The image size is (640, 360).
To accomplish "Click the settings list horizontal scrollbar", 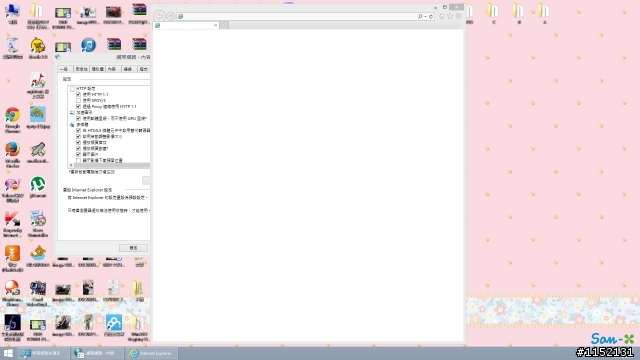I will [111, 166].
